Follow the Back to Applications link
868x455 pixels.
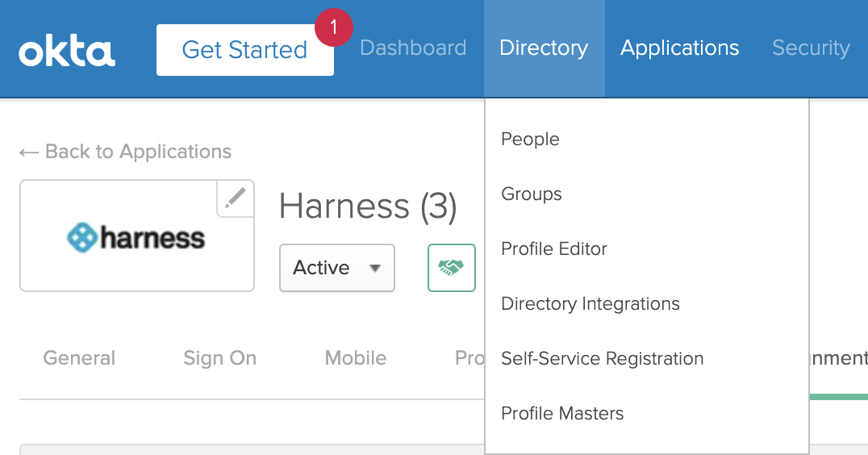point(125,151)
